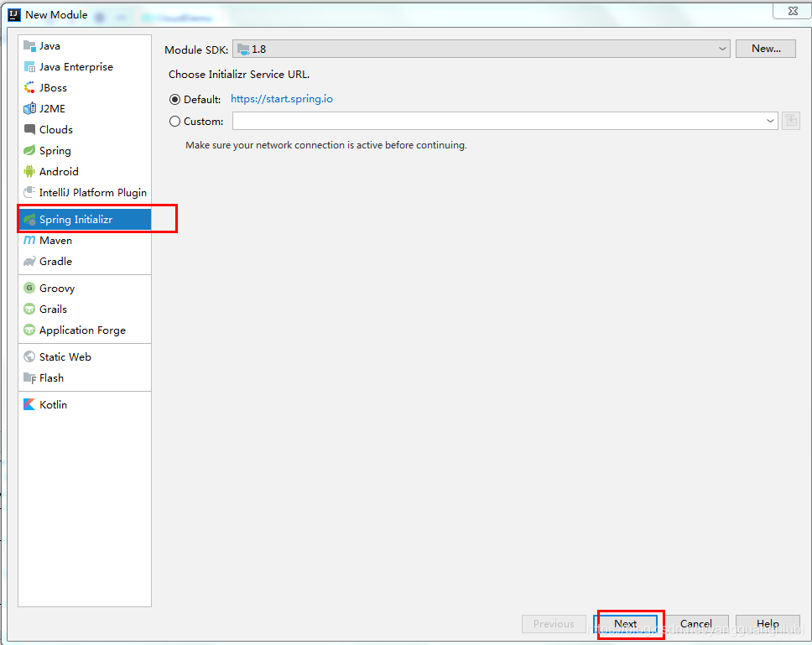This screenshot has width=812, height=645.
Task: Choose the Java Enterprise module type label
Action: point(76,67)
